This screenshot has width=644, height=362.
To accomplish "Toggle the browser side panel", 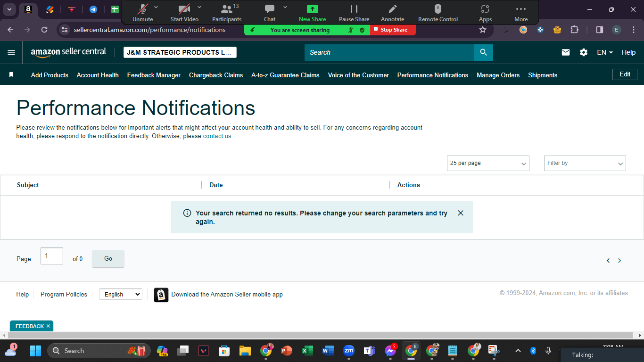I will (600, 30).
